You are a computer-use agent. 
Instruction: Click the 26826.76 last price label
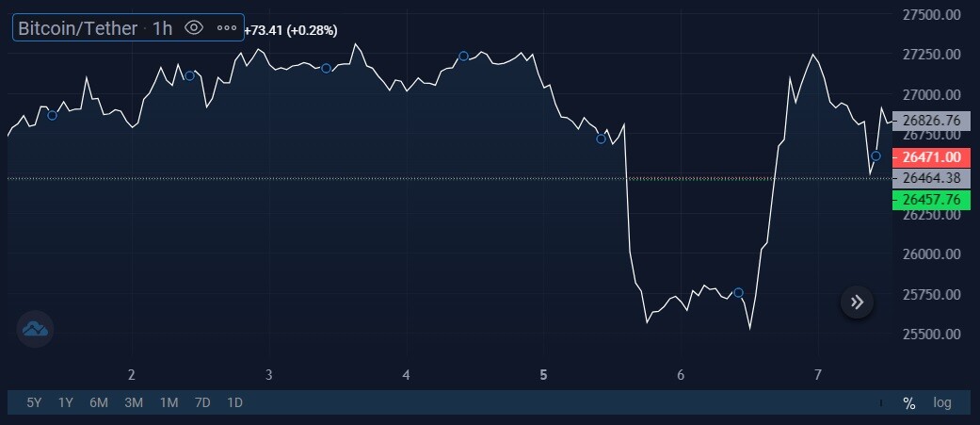pos(931,121)
